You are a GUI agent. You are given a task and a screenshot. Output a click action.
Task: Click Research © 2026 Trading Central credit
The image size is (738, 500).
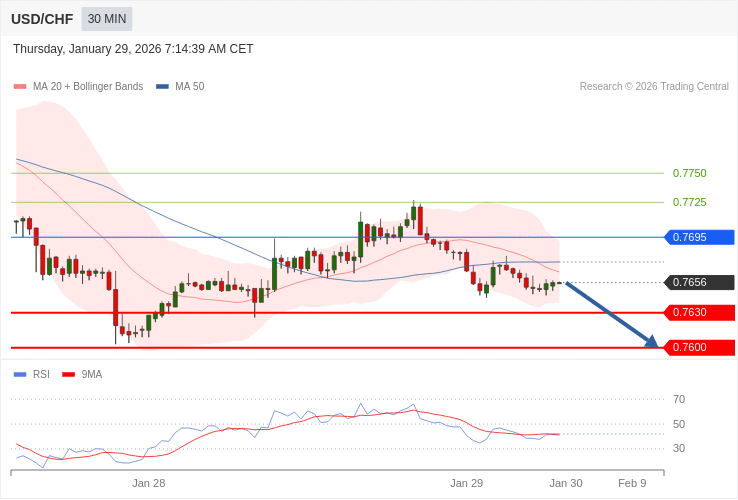pyautogui.click(x=654, y=87)
